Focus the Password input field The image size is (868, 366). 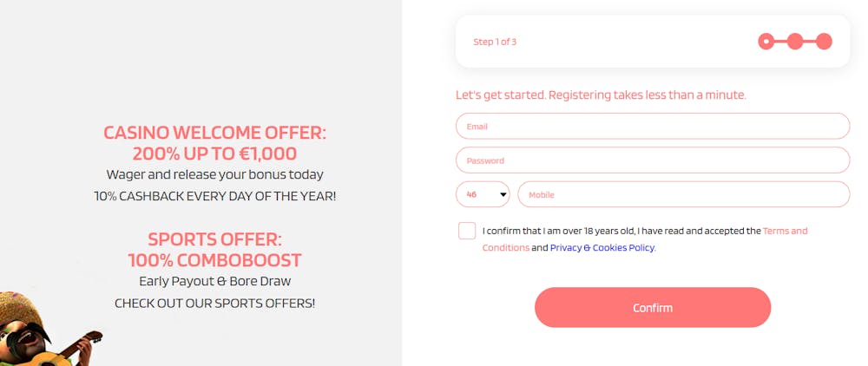tap(653, 160)
